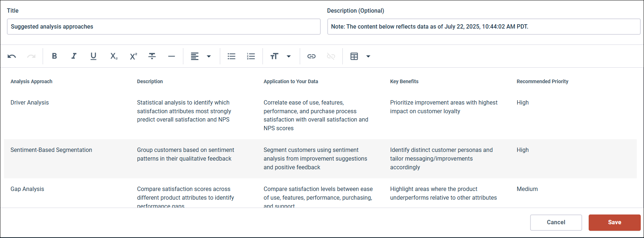Click 'Compare satisfaction levels between ease' cell
This screenshot has height=238, width=644.
tap(318, 196)
